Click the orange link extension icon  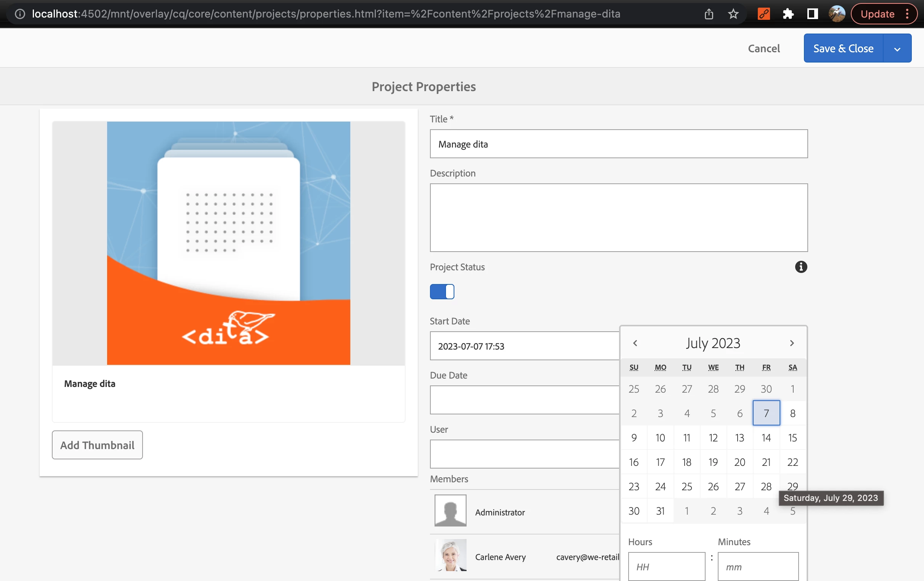point(763,14)
